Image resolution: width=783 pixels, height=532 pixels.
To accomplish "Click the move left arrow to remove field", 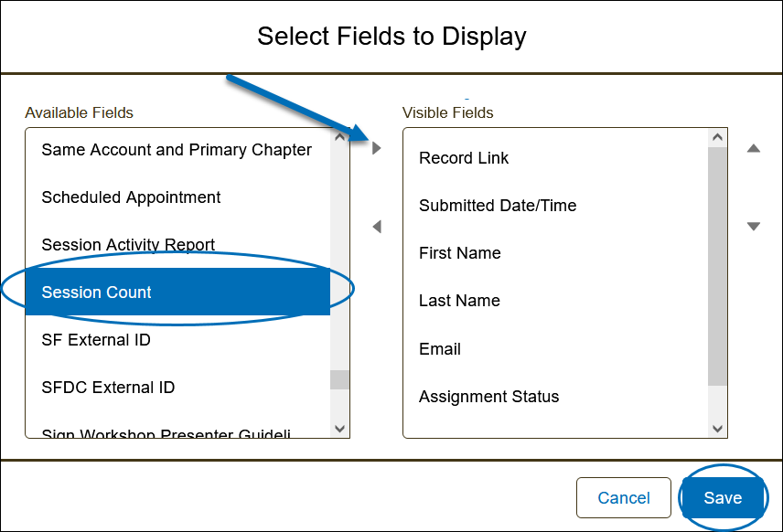I will [377, 227].
